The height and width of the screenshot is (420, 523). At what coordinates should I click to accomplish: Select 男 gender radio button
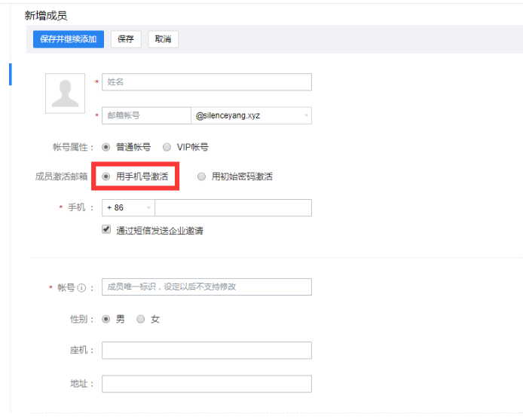point(106,319)
